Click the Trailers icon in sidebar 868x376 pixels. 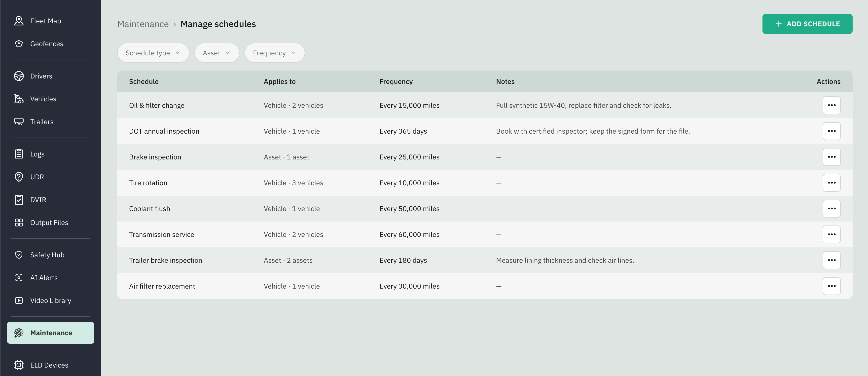[x=19, y=122]
